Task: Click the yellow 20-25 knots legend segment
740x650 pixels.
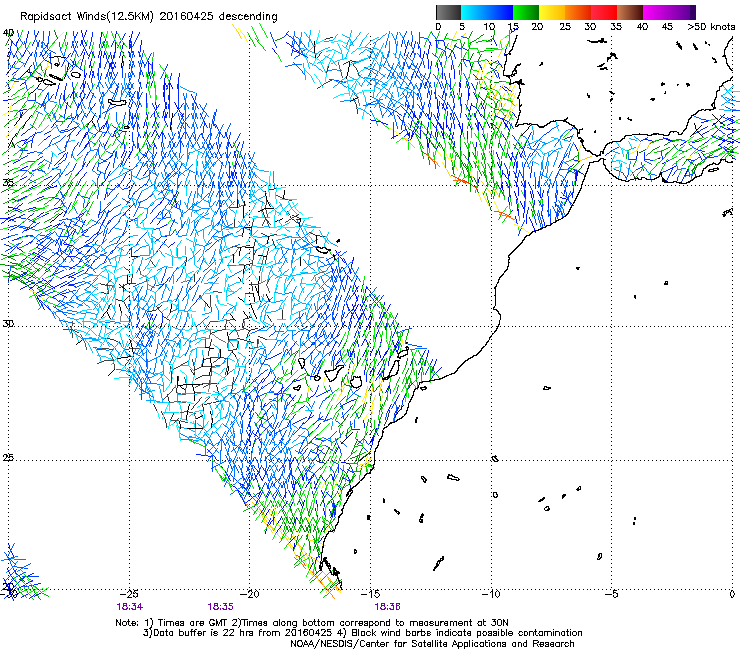Action: (552, 12)
